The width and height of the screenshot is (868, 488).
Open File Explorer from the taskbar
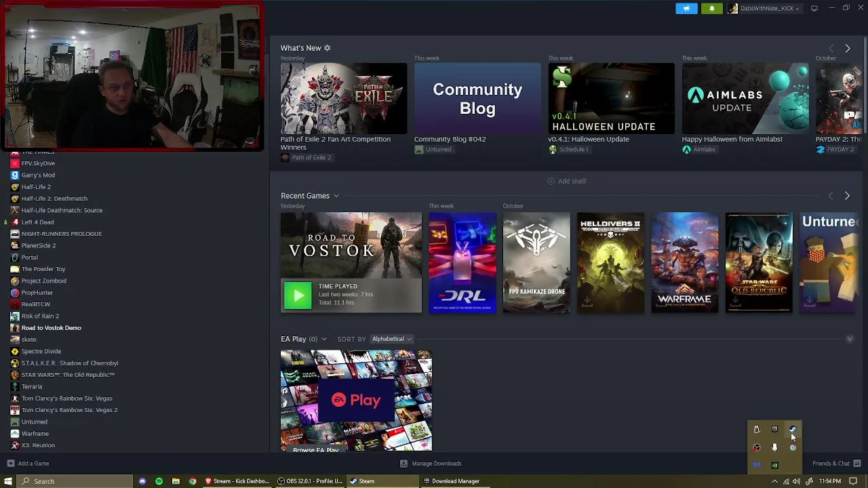[x=176, y=481]
